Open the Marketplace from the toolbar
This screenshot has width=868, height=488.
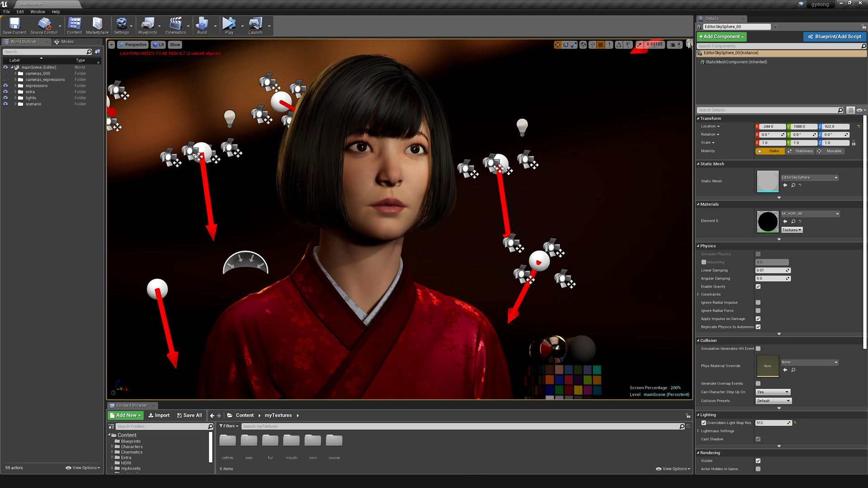tap(97, 23)
